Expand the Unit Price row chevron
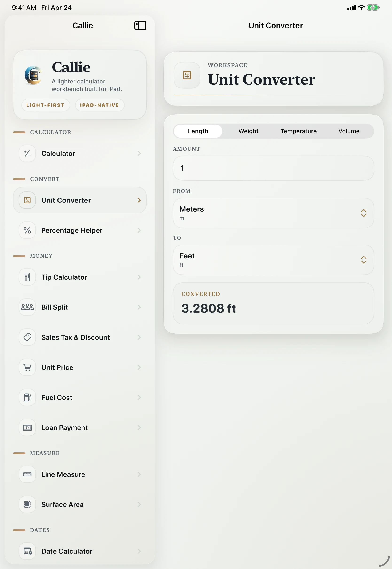This screenshot has height=569, width=392. 139,367
